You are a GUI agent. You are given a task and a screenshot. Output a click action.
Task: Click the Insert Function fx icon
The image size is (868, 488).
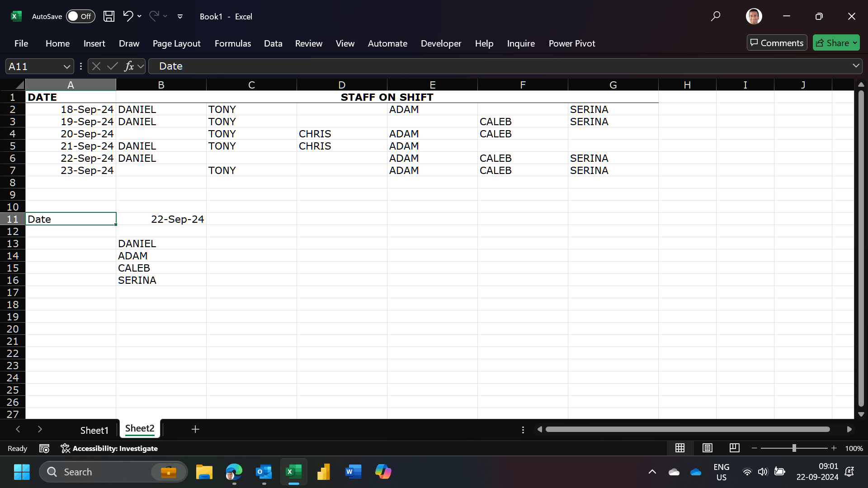tap(129, 66)
